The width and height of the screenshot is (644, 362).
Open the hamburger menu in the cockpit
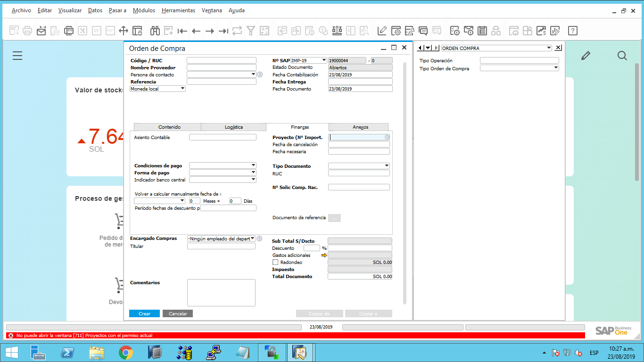point(17,56)
